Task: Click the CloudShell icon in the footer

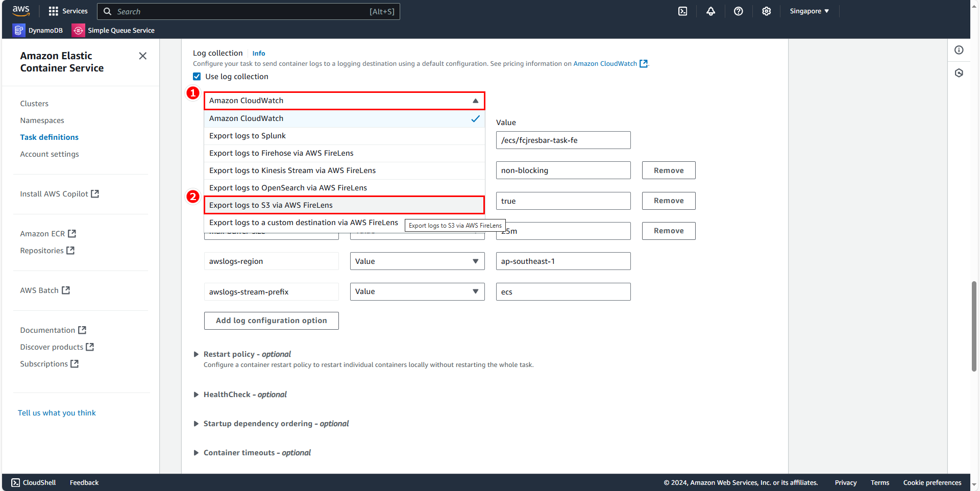Action: pos(16,483)
